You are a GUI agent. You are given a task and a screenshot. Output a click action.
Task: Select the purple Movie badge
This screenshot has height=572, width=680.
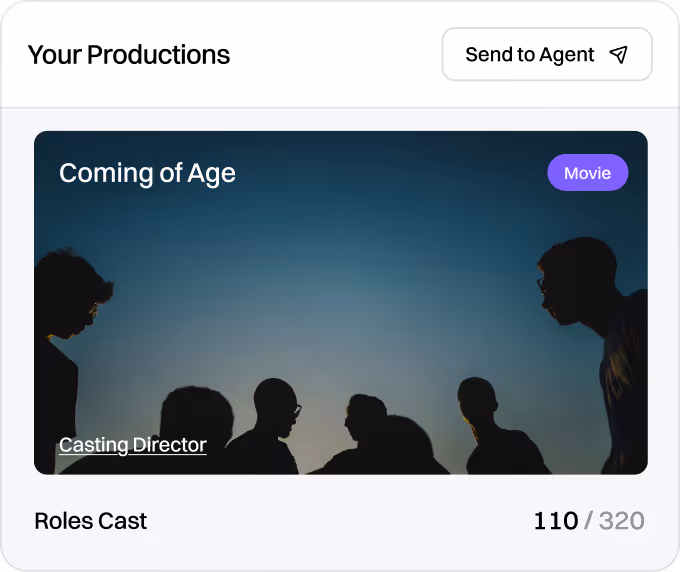coord(588,173)
